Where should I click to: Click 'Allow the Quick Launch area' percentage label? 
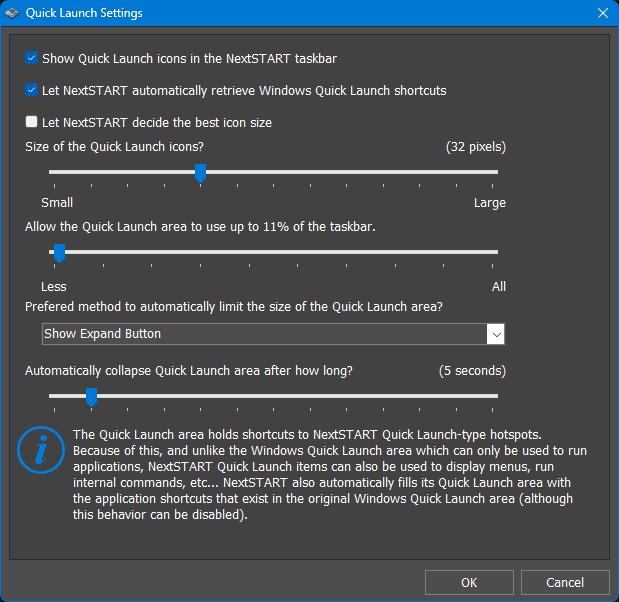[200, 227]
